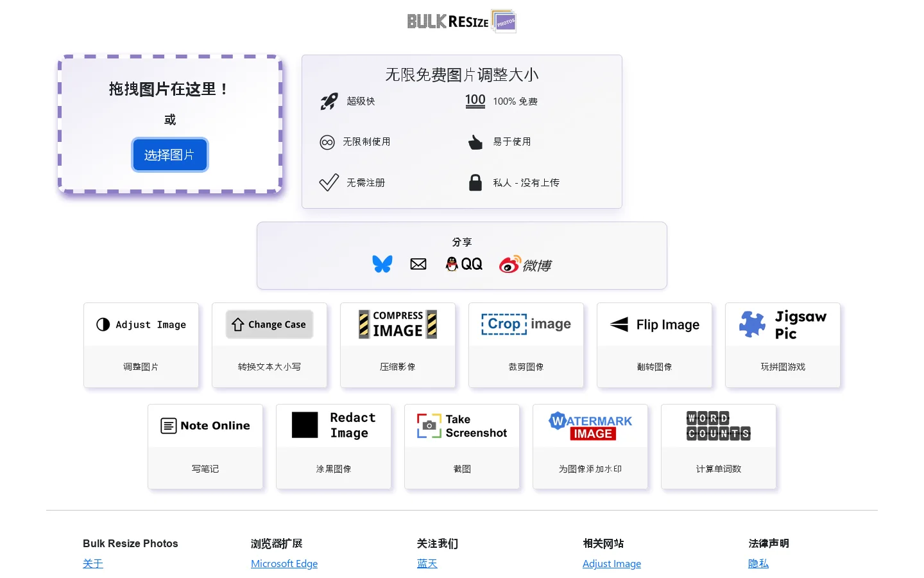
Task: Click the pointing hand icon next to 易于使用
Action: click(x=475, y=142)
